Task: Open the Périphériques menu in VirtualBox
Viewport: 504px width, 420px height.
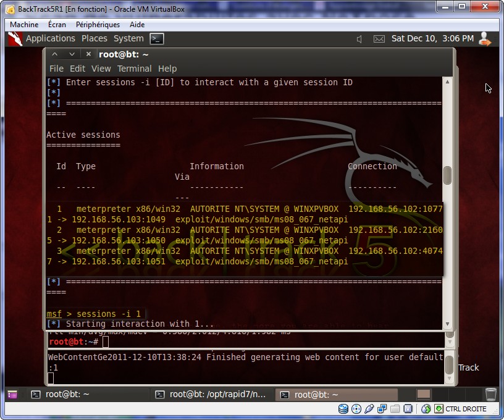Action: (x=98, y=25)
